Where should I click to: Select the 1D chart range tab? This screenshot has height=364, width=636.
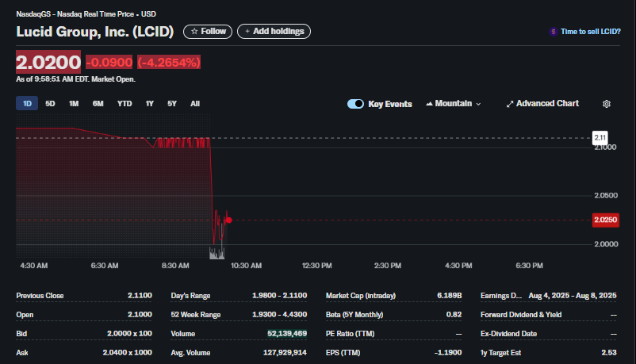27,103
